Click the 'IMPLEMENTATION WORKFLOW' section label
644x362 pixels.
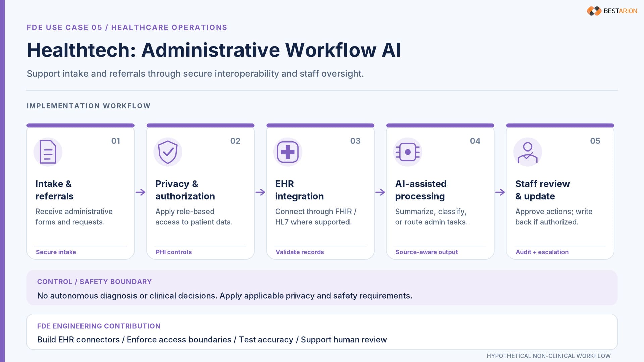pos(88,106)
